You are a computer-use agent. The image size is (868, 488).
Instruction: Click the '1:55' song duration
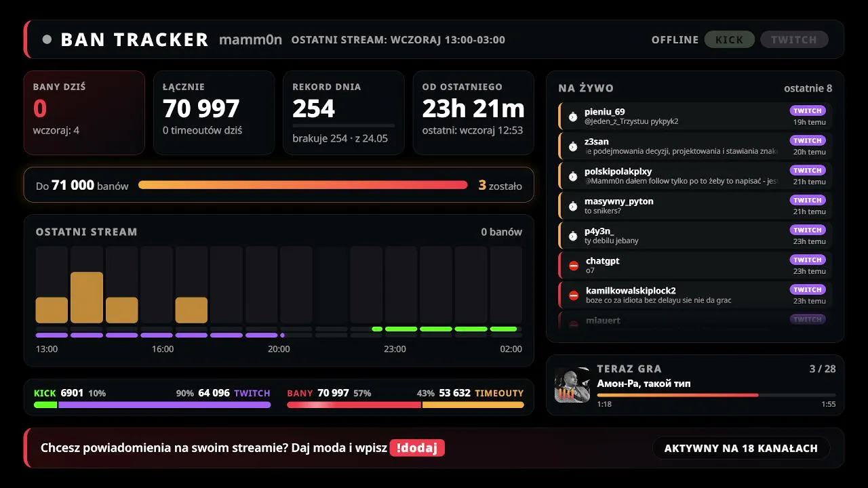coord(828,404)
